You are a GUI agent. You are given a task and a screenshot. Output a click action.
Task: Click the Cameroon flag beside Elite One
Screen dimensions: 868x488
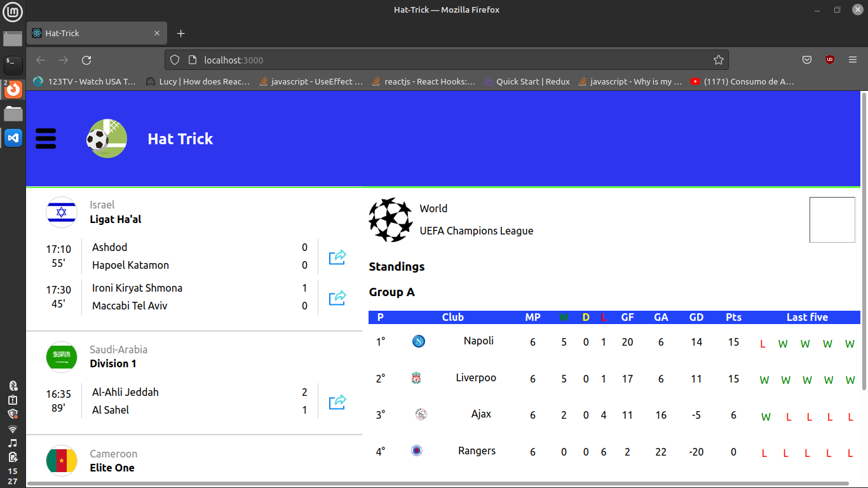(x=61, y=461)
